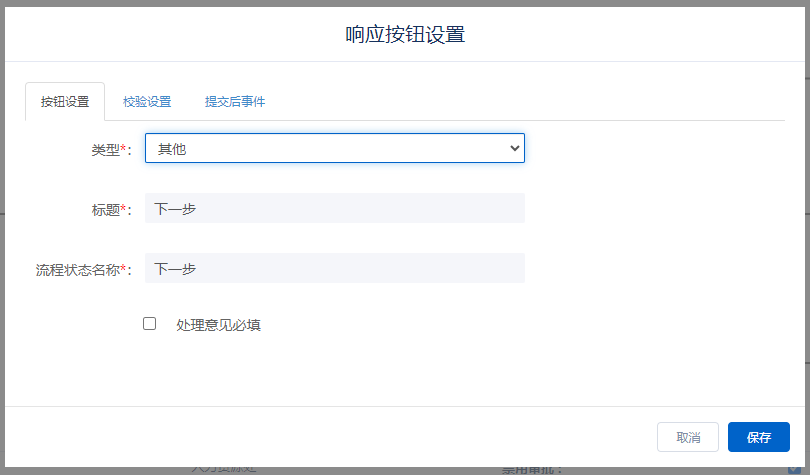This screenshot has width=810, height=475.
Task: Go to the 提交后事件 tab
Action: (235, 102)
